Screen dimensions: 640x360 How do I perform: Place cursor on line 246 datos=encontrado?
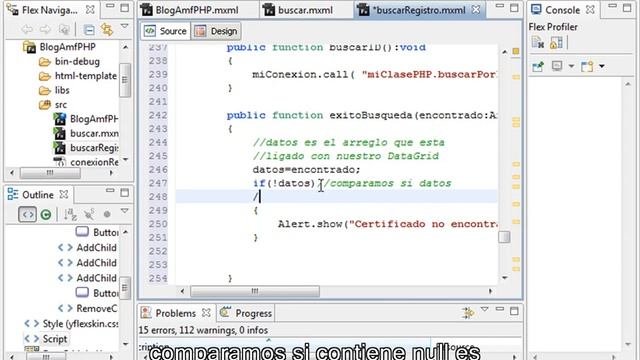click(306, 169)
